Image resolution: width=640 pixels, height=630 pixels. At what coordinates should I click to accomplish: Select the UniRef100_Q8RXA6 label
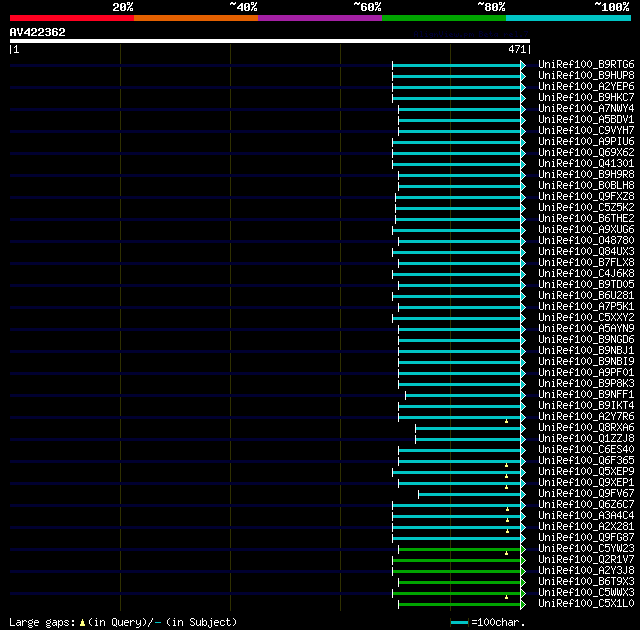[586, 428]
